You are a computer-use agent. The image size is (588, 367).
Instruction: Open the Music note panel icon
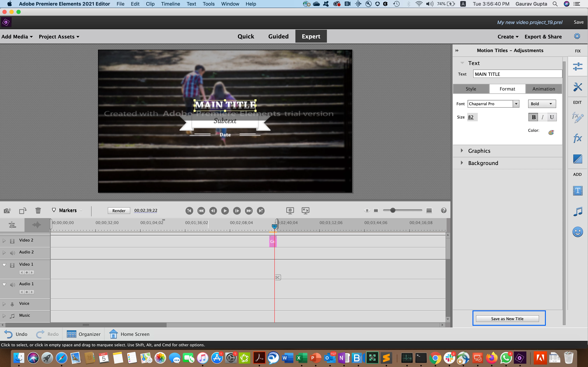pos(577,211)
